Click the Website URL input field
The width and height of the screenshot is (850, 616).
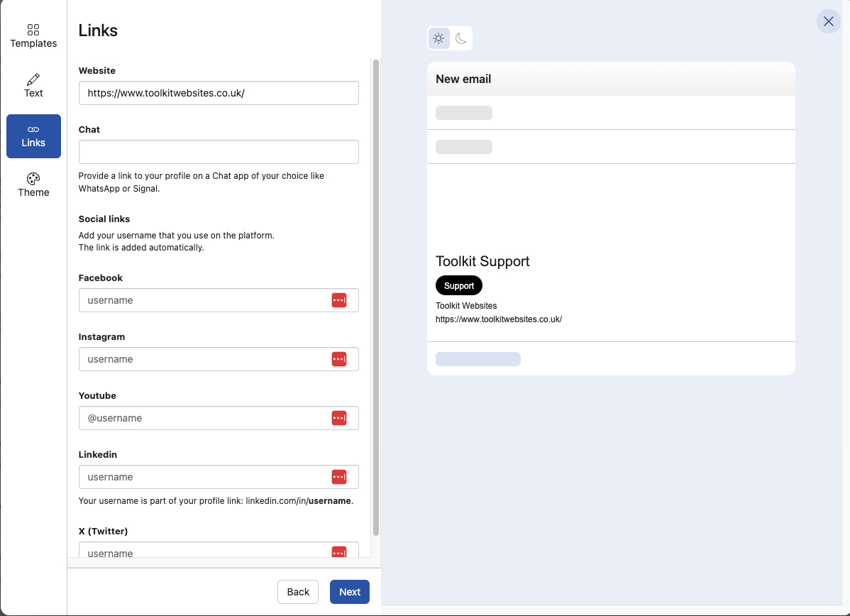(x=219, y=93)
